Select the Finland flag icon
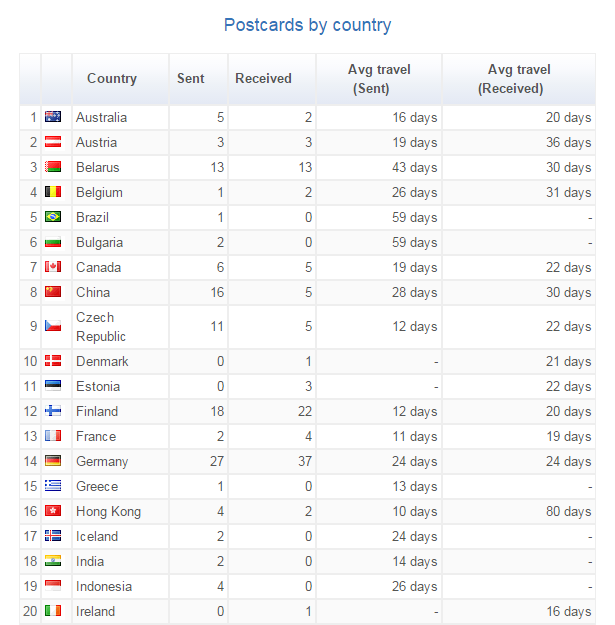 pyautogui.click(x=53, y=411)
